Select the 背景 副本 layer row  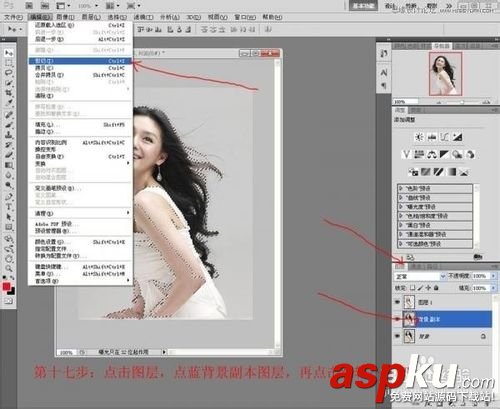point(443,319)
